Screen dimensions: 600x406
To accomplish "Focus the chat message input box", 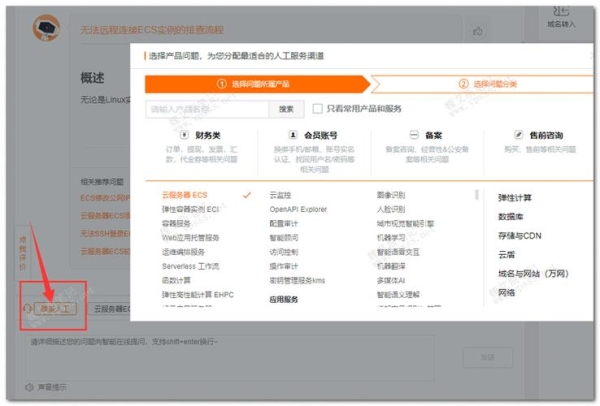I will click(230, 358).
